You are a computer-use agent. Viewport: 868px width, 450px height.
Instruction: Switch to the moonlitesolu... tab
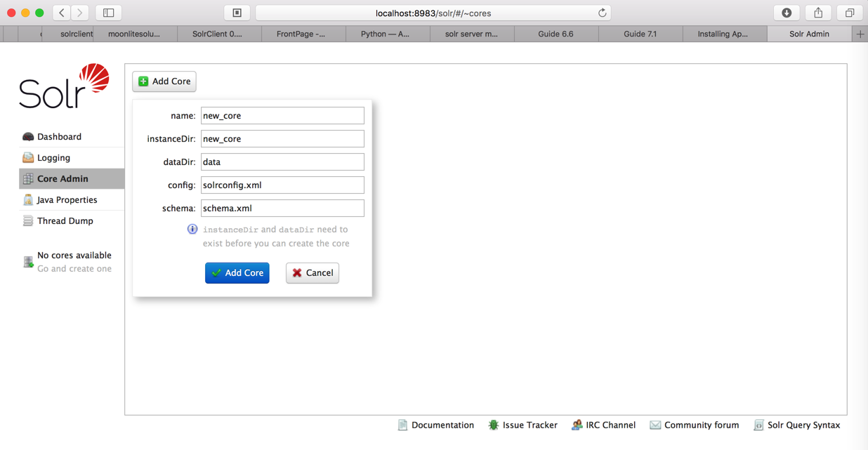click(x=135, y=34)
